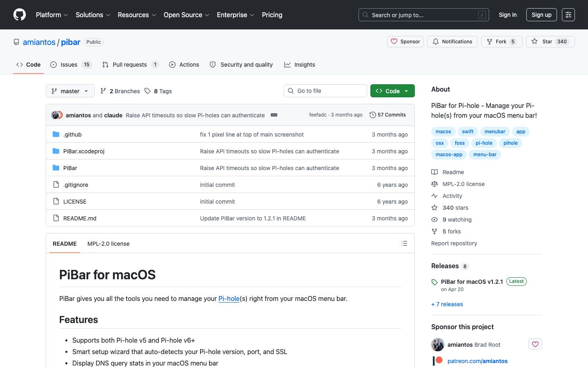This screenshot has width=588, height=368.
Task: Open the Insights tab
Action: [300, 65]
